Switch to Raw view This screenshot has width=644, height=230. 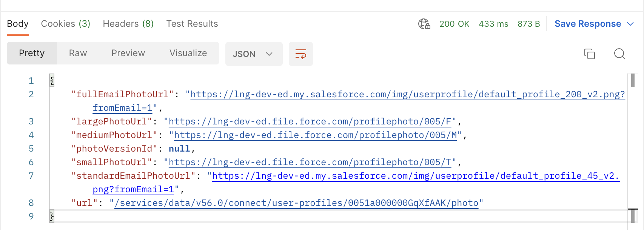tap(78, 53)
